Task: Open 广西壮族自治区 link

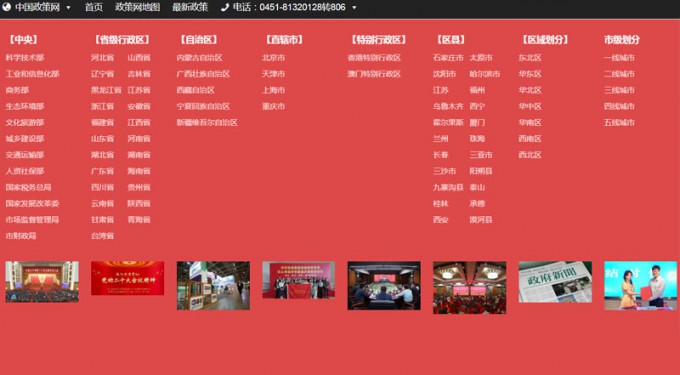Action: (203, 74)
